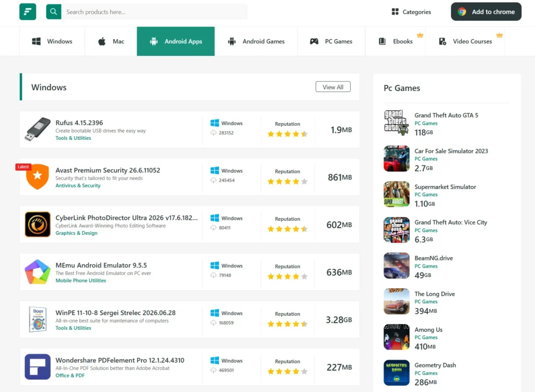Click the green search magnifier icon

pyautogui.click(x=54, y=11)
